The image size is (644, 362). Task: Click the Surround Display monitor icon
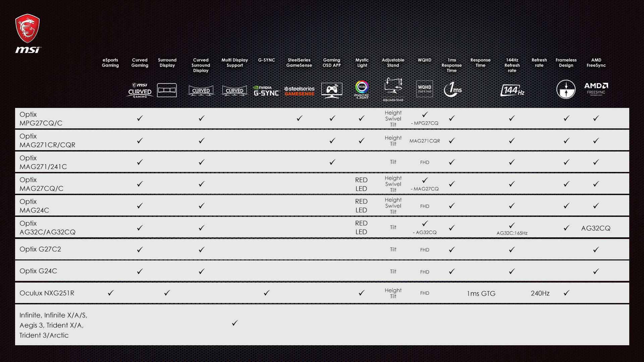[x=167, y=90]
